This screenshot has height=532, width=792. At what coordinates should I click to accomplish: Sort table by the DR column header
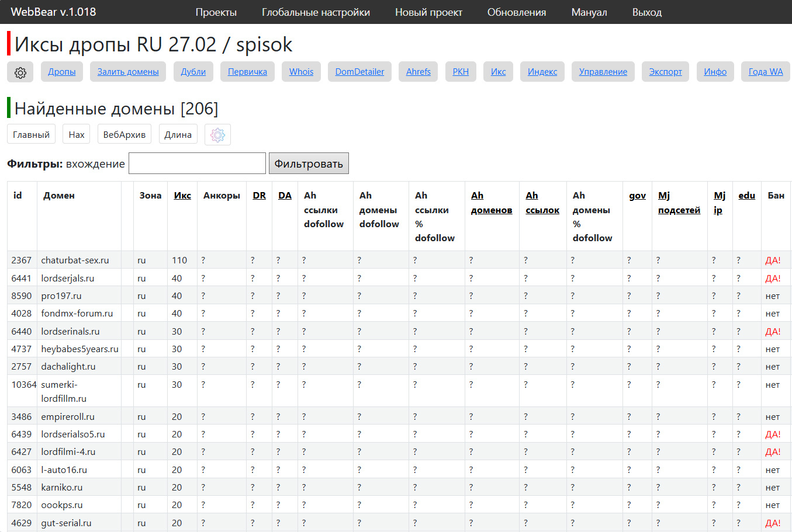(x=259, y=196)
